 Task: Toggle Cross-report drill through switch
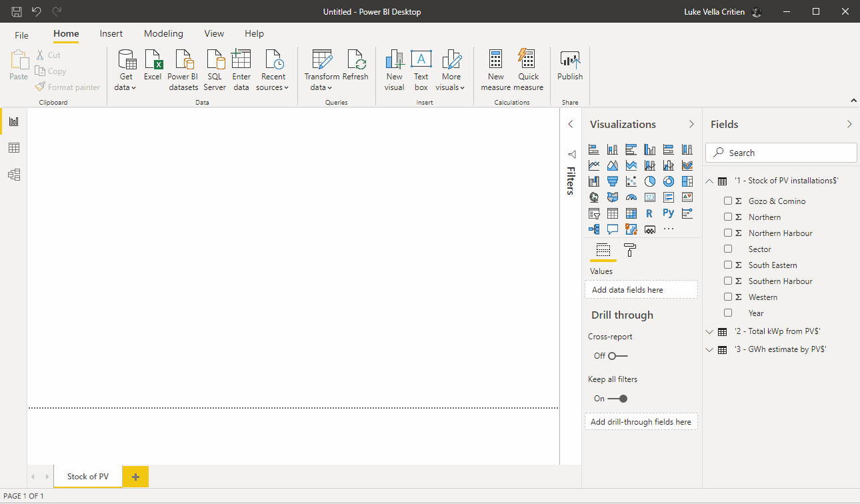point(617,356)
